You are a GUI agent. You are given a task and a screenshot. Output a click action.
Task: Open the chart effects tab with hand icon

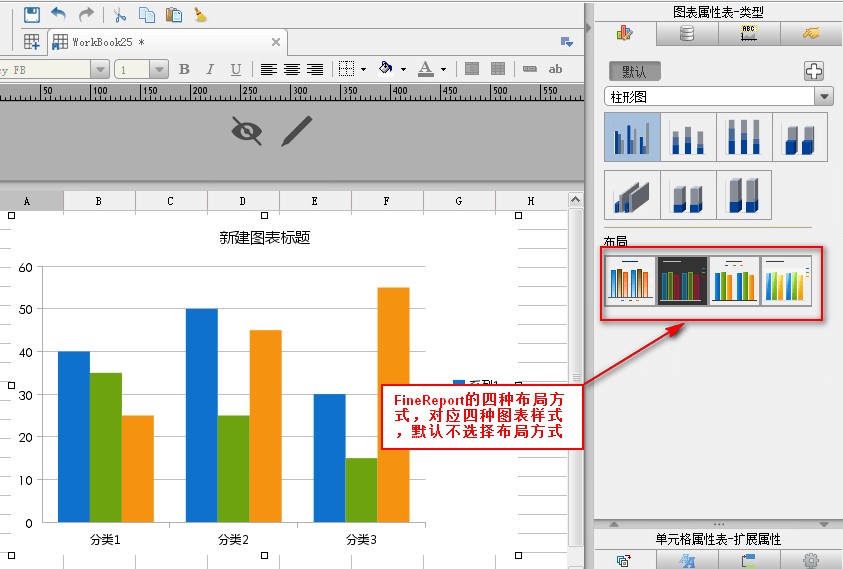[811, 34]
